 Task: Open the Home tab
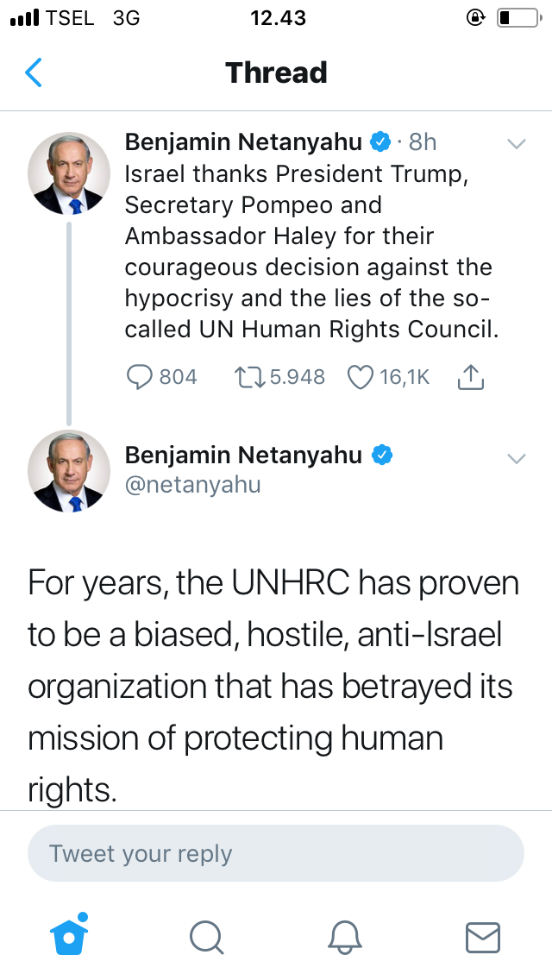[70, 935]
